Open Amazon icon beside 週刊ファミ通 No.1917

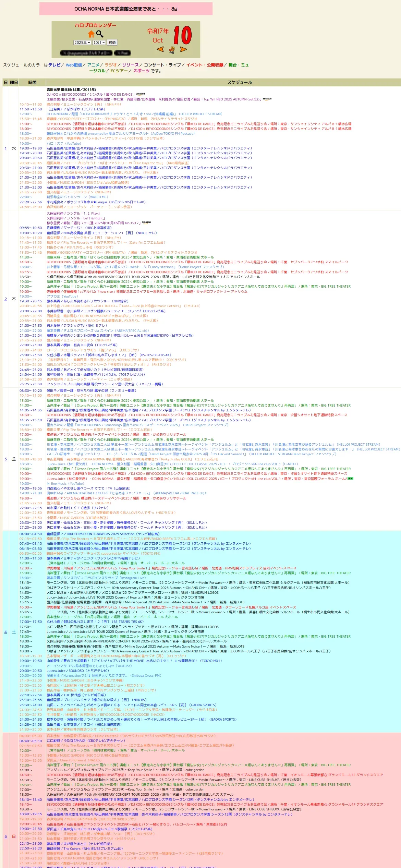[x=146, y=222]
